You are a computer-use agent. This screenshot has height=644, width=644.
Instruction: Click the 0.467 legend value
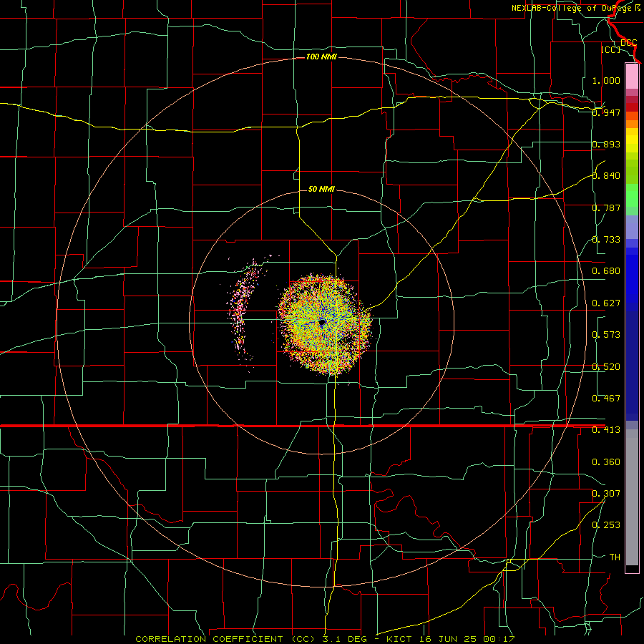pyautogui.click(x=606, y=398)
